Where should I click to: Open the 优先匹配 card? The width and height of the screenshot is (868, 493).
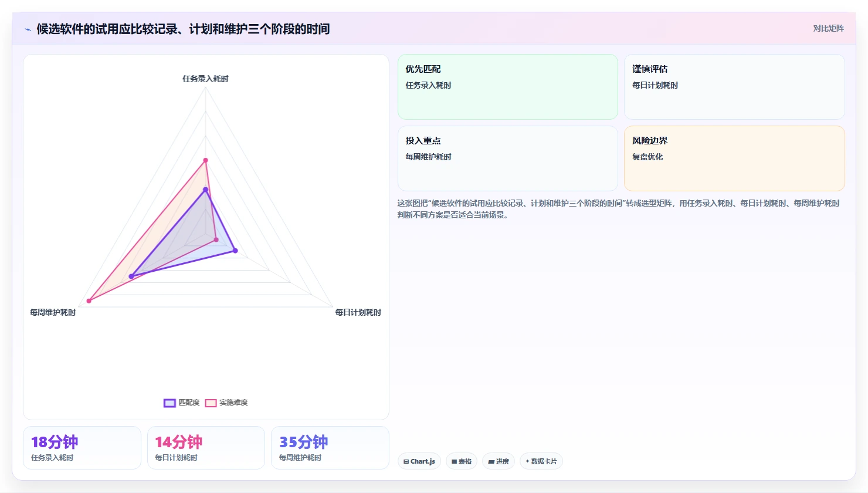pos(508,87)
